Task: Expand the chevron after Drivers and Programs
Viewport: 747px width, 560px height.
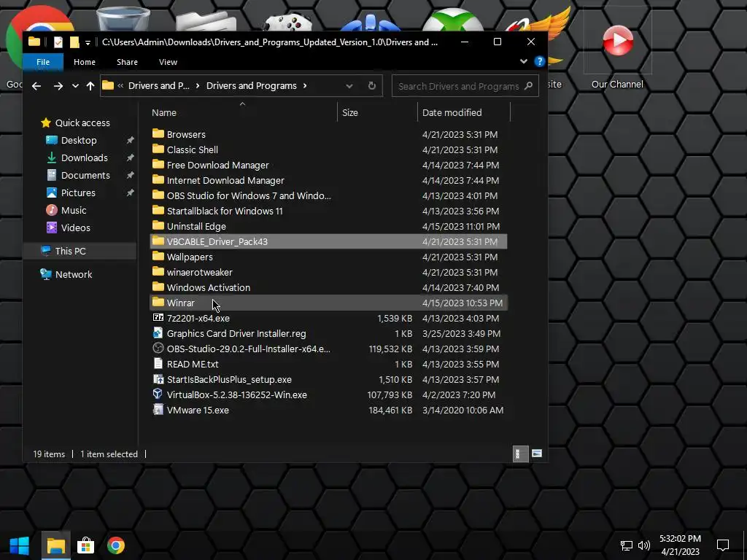Action: tap(305, 86)
